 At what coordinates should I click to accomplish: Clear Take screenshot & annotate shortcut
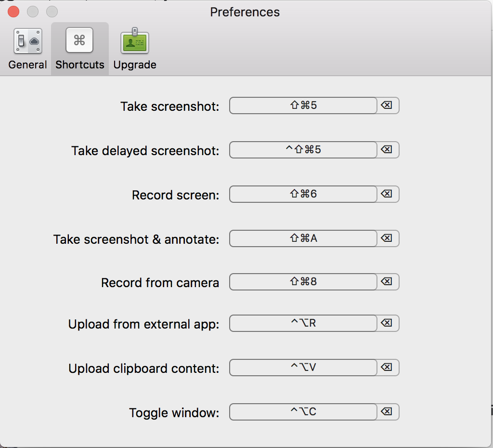(x=387, y=238)
